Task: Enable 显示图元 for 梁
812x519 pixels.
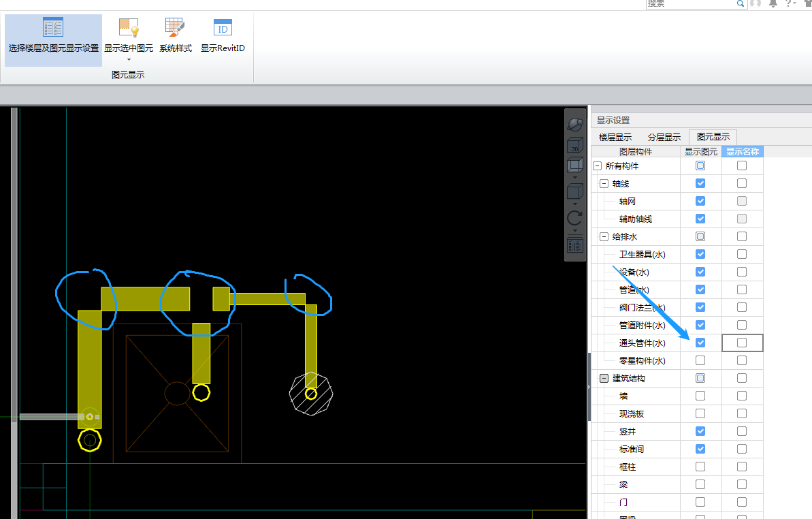Action: tap(700, 484)
